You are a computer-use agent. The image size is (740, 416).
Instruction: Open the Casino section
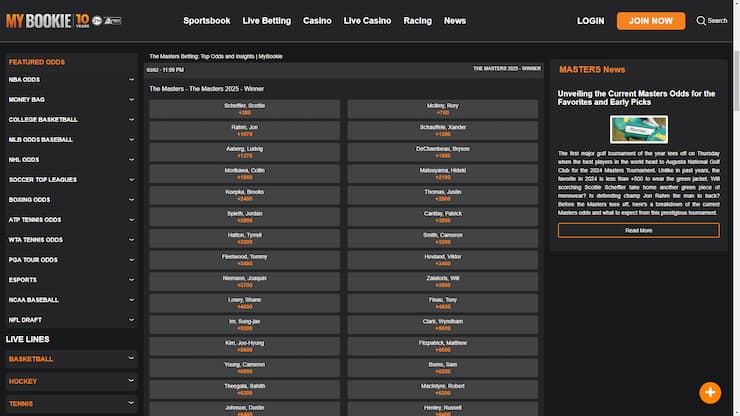(317, 21)
